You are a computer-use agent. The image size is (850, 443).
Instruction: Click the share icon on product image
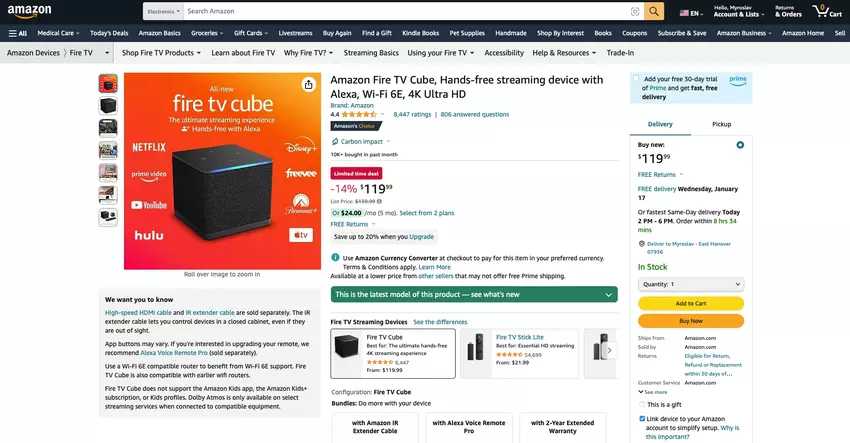(x=308, y=85)
